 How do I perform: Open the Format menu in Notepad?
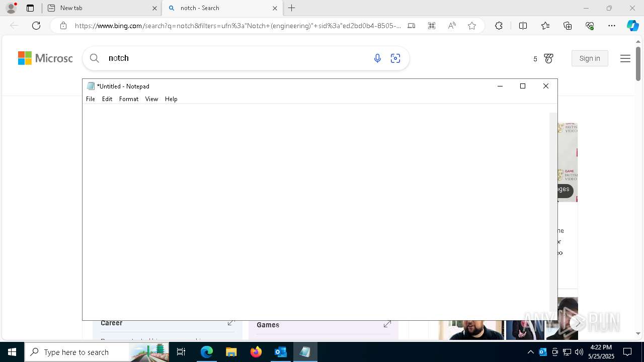coord(129,99)
